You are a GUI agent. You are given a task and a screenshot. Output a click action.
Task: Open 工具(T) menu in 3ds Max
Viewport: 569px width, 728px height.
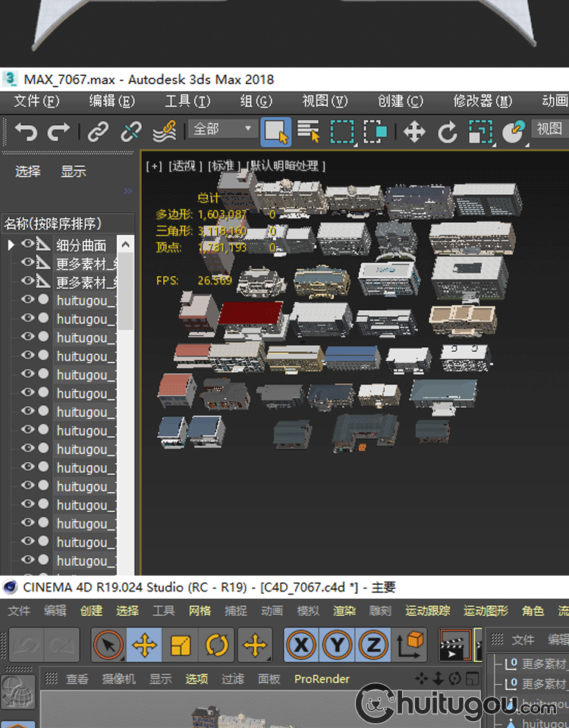(x=187, y=101)
